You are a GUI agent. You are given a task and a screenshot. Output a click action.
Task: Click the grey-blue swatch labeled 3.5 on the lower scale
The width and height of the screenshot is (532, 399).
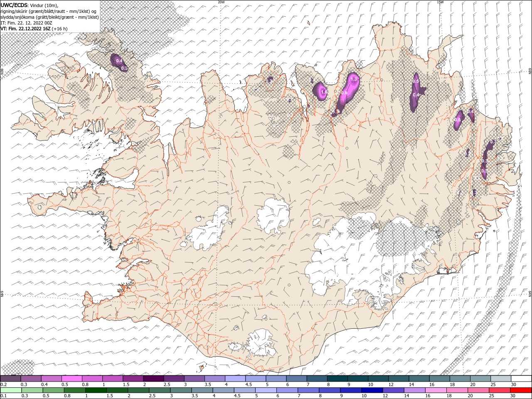click(202, 390)
